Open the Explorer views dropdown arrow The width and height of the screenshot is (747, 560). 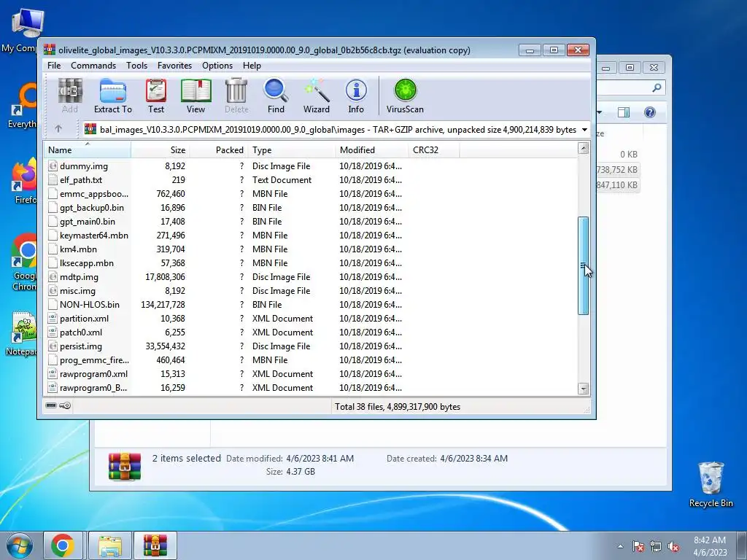(x=600, y=112)
